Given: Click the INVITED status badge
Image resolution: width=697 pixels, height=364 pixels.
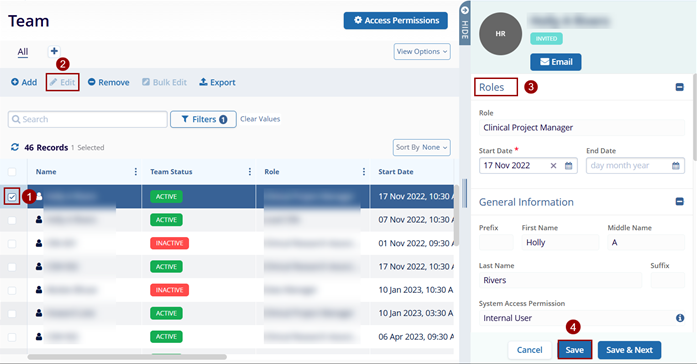Looking at the screenshot, I should click(546, 39).
